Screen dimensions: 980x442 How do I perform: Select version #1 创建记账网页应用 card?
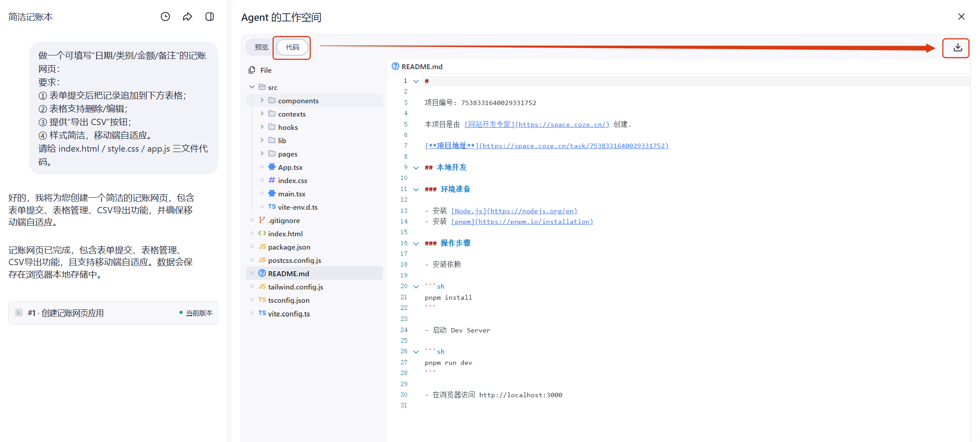(x=113, y=313)
